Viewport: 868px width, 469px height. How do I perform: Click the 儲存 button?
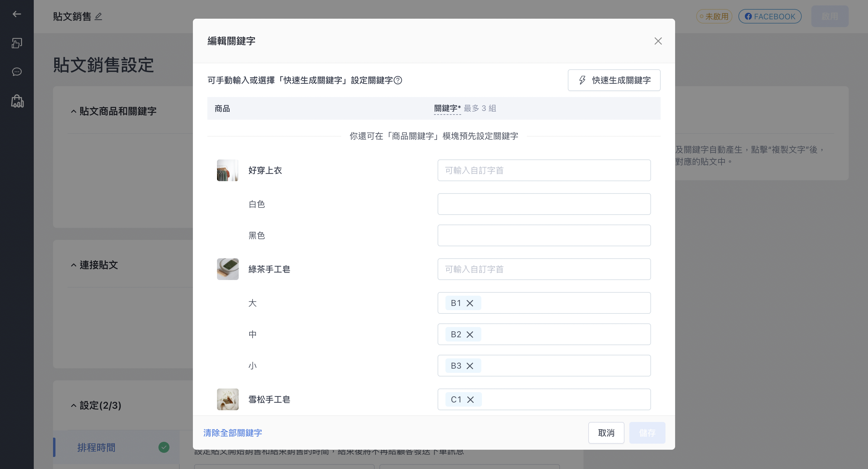pos(647,433)
